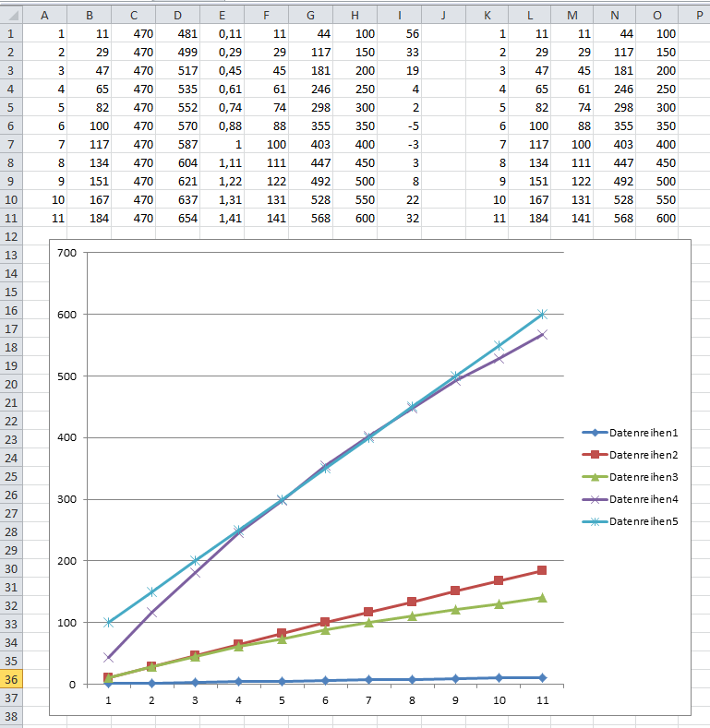This screenshot has width=710, height=728.
Task: Click Datenreihen3 green triangle at category 11
Action: coord(542,598)
